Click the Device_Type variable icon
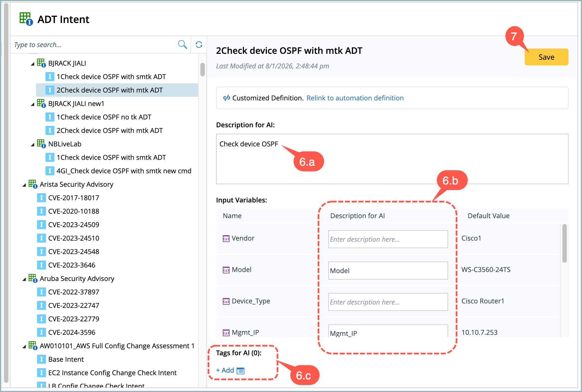 coord(226,301)
